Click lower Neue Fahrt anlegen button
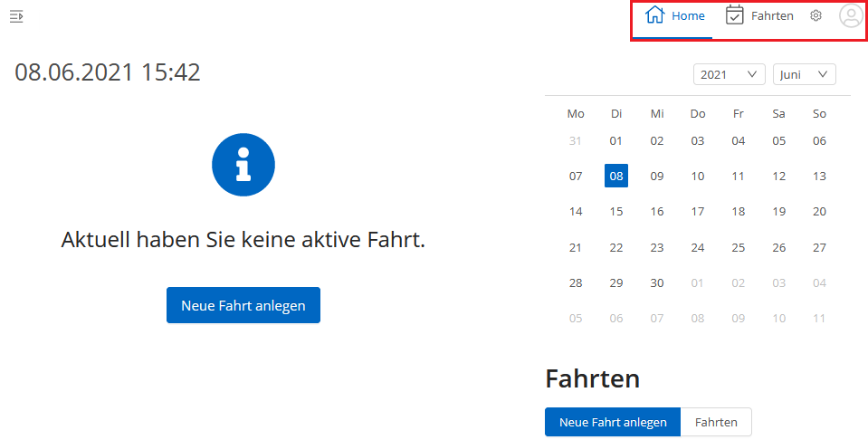This screenshot has height=440, width=868. tap(612, 422)
